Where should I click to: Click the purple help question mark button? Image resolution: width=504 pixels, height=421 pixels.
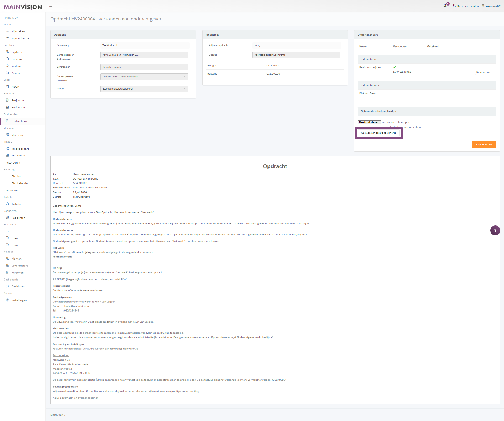[x=495, y=230]
